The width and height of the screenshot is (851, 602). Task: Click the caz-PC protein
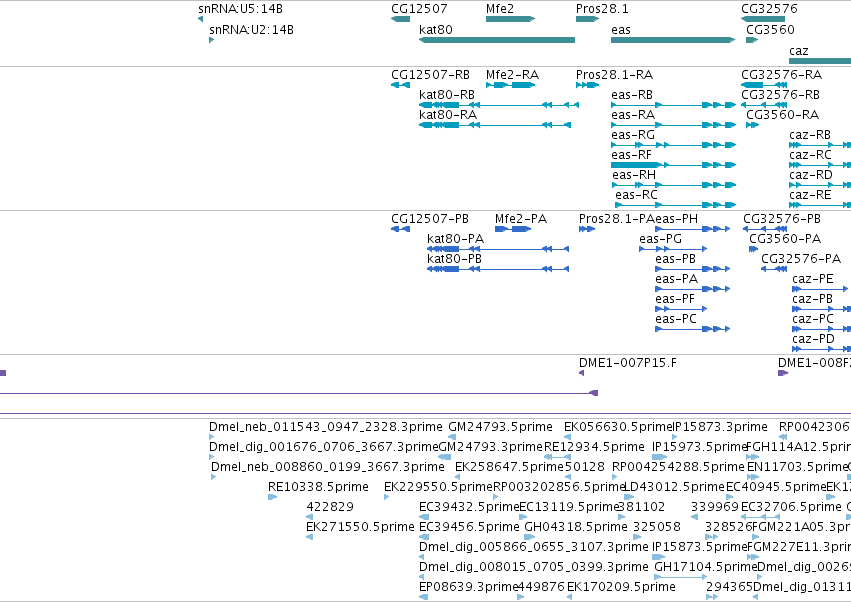pyautogui.click(x=822, y=328)
